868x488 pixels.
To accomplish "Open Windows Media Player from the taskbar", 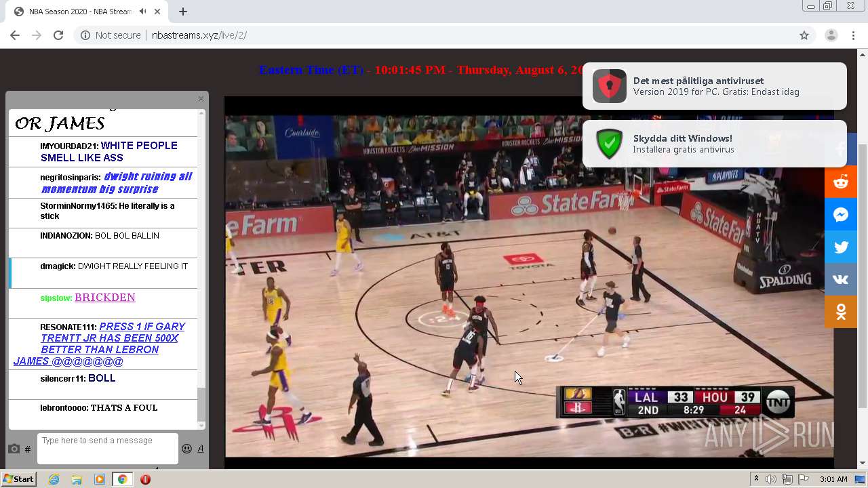I will tap(100, 479).
